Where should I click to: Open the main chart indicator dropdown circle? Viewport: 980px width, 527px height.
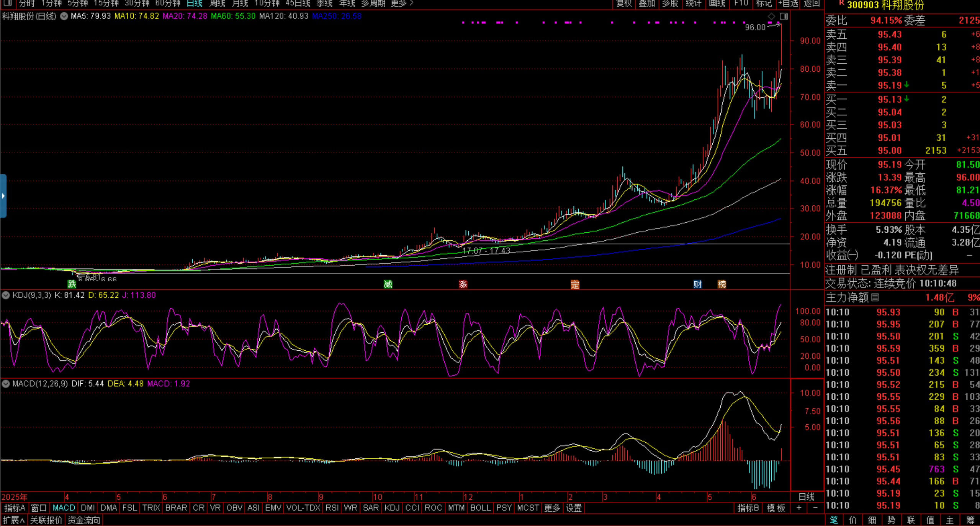(64, 16)
